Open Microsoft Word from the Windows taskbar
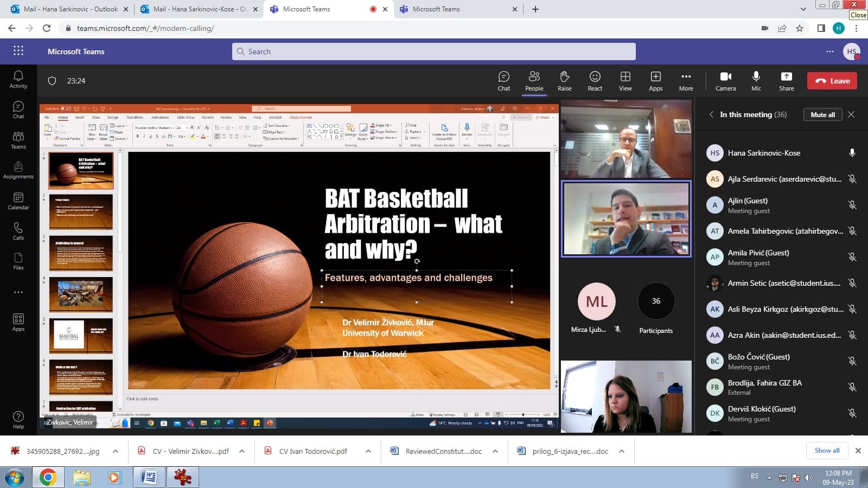 point(149,477)
